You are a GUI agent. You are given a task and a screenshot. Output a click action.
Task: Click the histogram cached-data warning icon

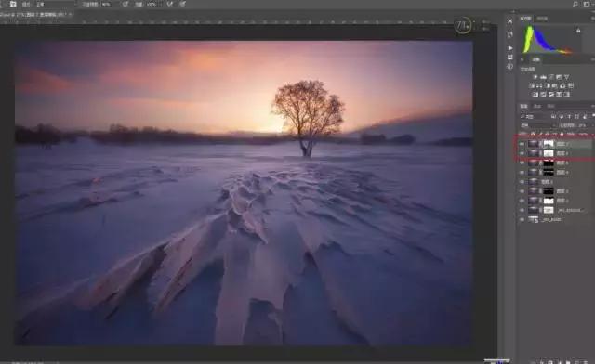click(578, 31)
